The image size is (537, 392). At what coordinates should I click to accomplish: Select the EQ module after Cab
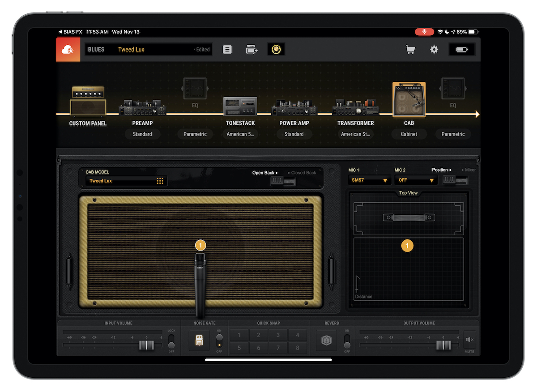[453, 89]
